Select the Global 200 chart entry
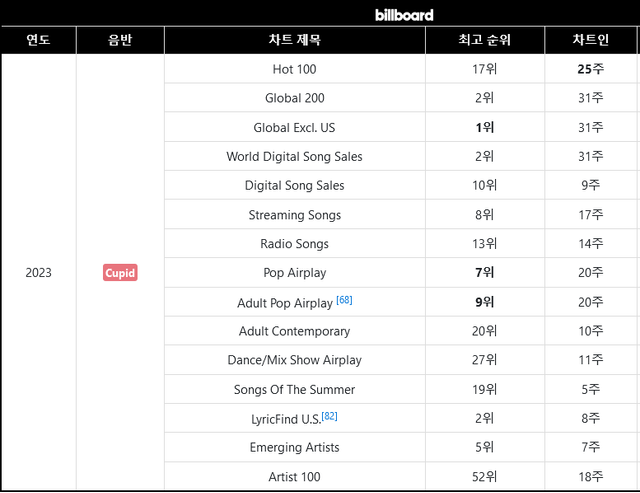Image resolution: width=640 pixels, height=493 pixels. (294, 98)
